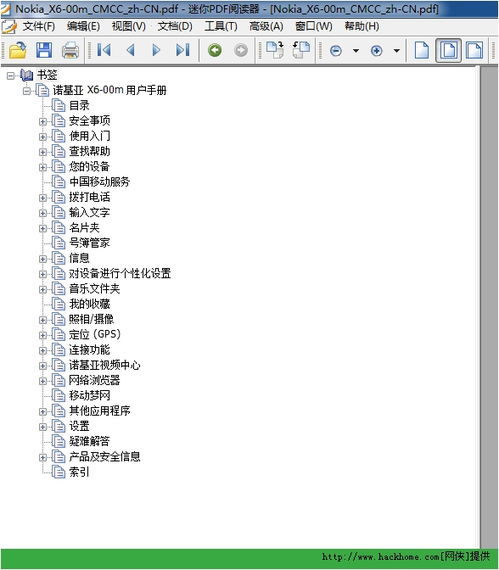Screen dimensions: 499x570
Task: Select the 其他应用程序 bookmark
Action: coord(100,411)
